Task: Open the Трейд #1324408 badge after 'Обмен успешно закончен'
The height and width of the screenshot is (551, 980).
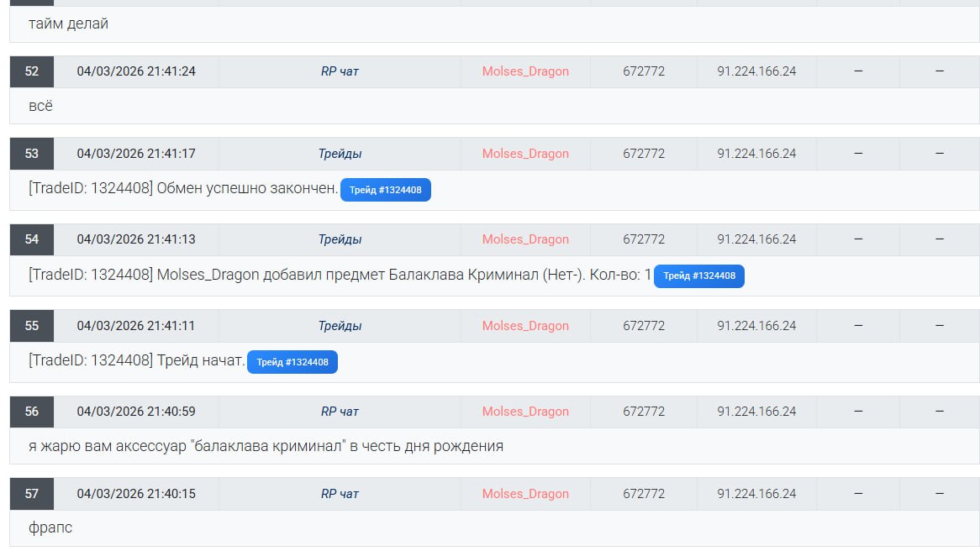Action: (x=386, y=190)
